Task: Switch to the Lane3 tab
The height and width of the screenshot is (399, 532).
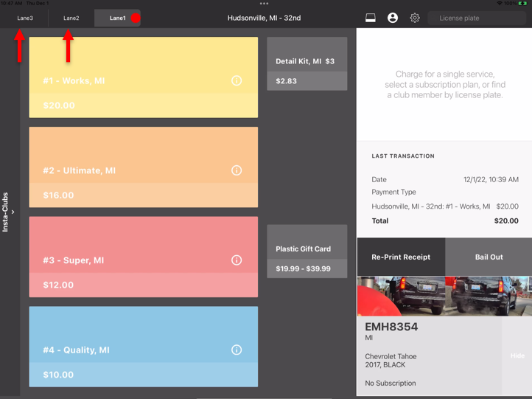Action: pyautogui.click(x=25, y=18)
